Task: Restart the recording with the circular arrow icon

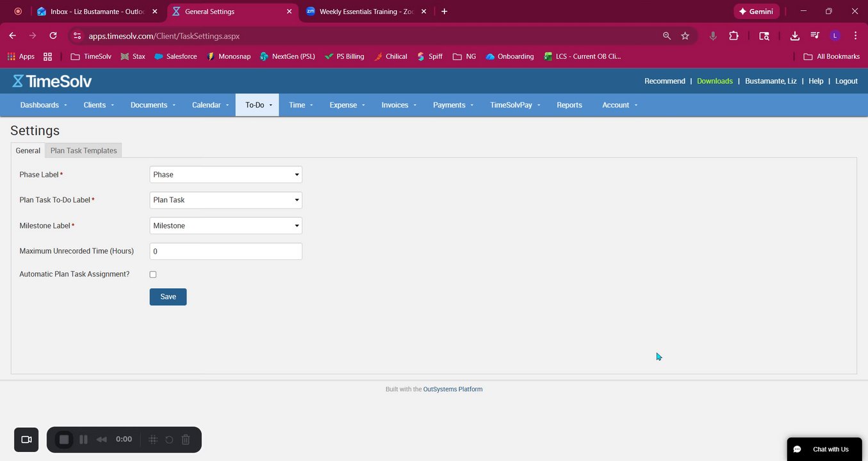Action: 169,439
